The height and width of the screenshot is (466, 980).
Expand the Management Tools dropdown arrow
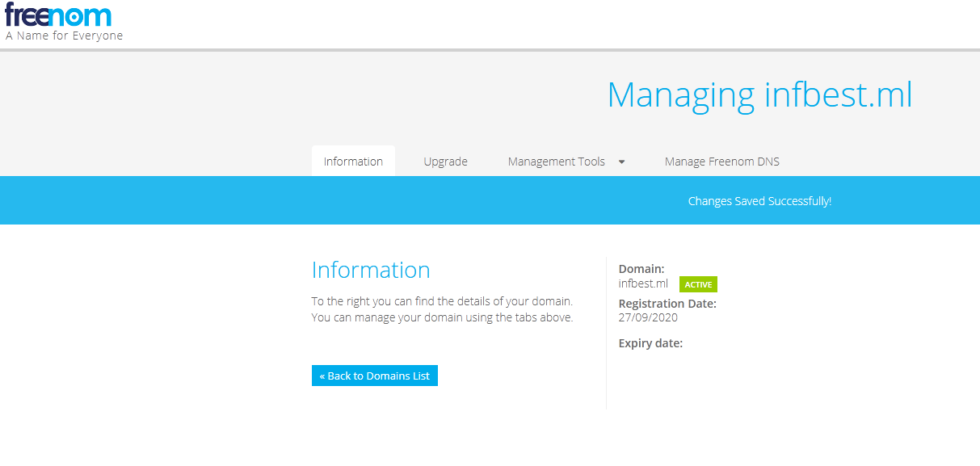click(621, 162)
